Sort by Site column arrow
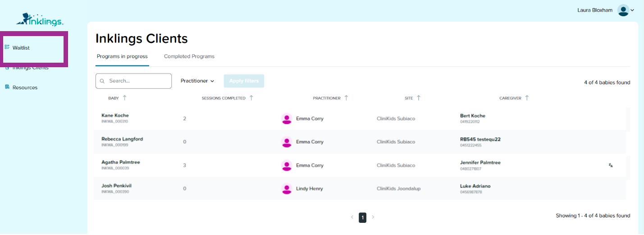Screen dimensions: 644x235 419,98
